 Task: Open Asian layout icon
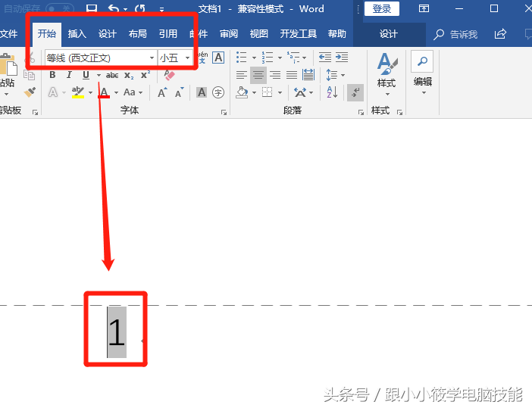point(303,92)
